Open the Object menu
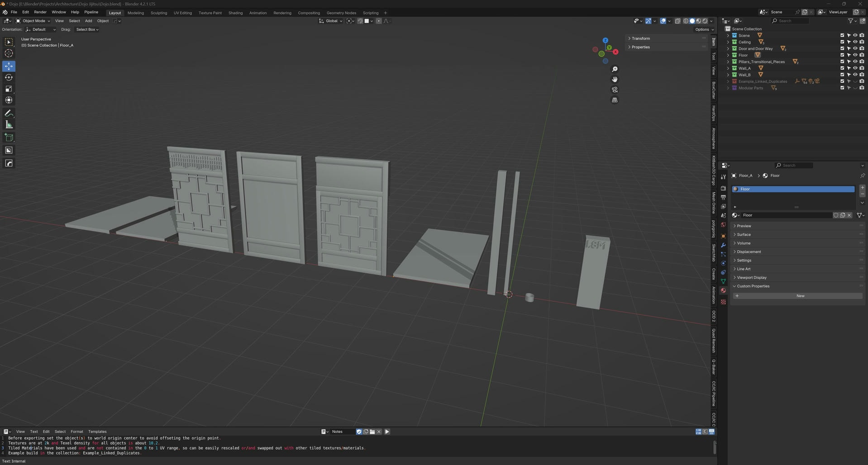 pyautogui.click(x=102, y=21)
